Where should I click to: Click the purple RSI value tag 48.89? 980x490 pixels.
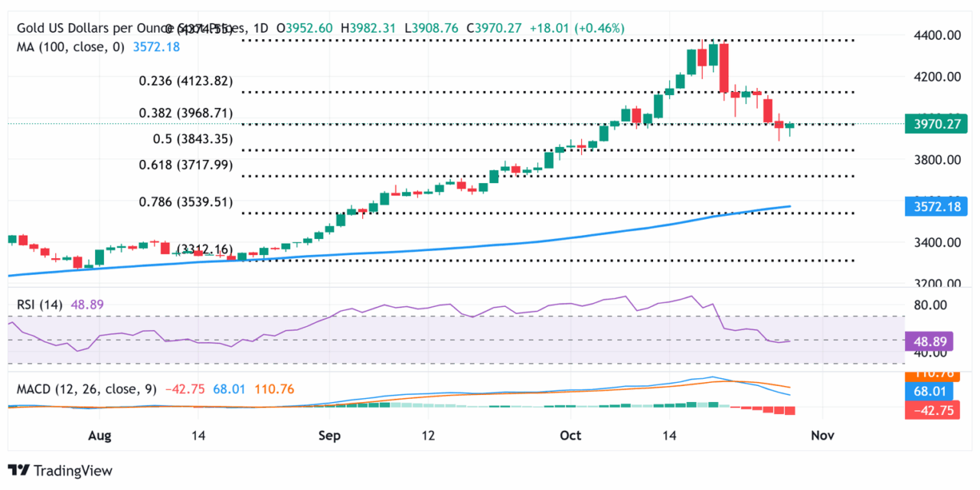[929, 341]
